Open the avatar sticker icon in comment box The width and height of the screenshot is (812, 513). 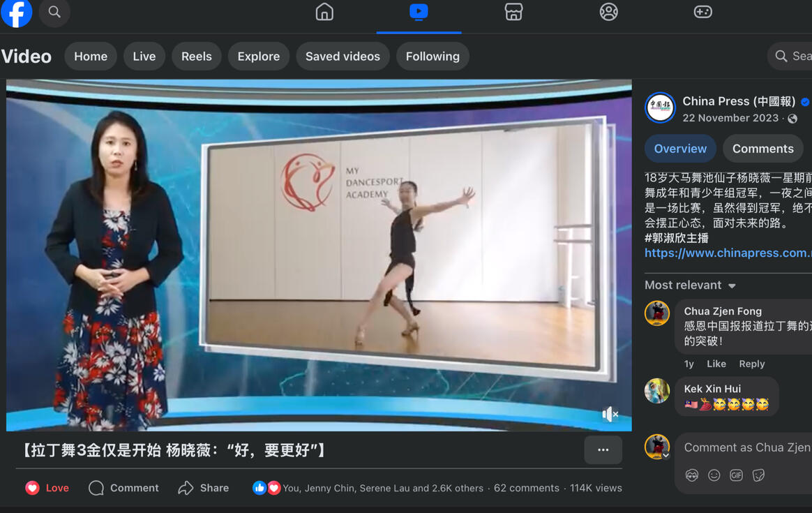click(x=691, y=475)
